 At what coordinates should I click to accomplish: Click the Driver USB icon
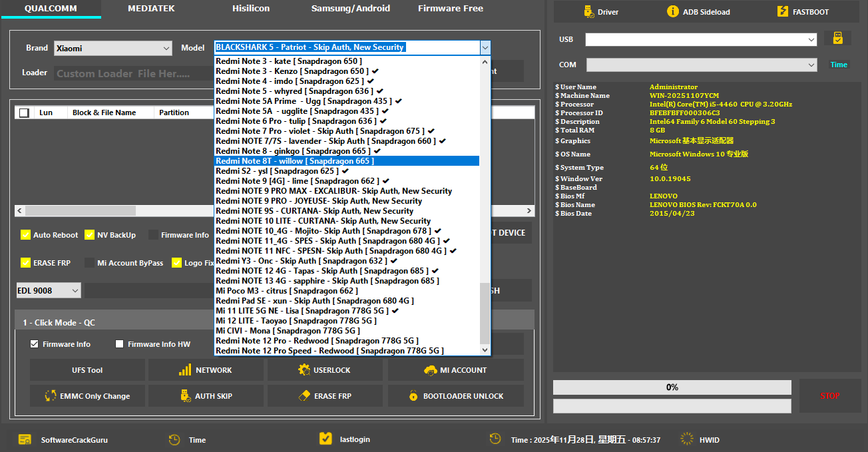coord(588,11)
